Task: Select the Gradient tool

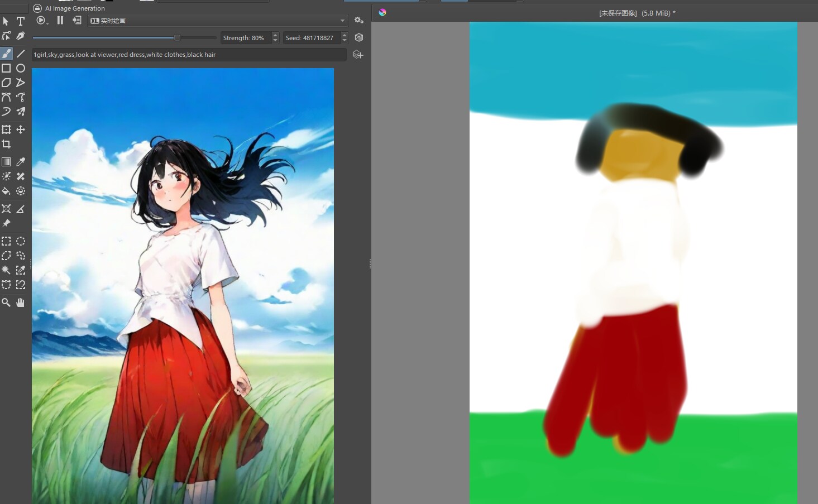Action: pyautogui.click(x=6, y=162)
